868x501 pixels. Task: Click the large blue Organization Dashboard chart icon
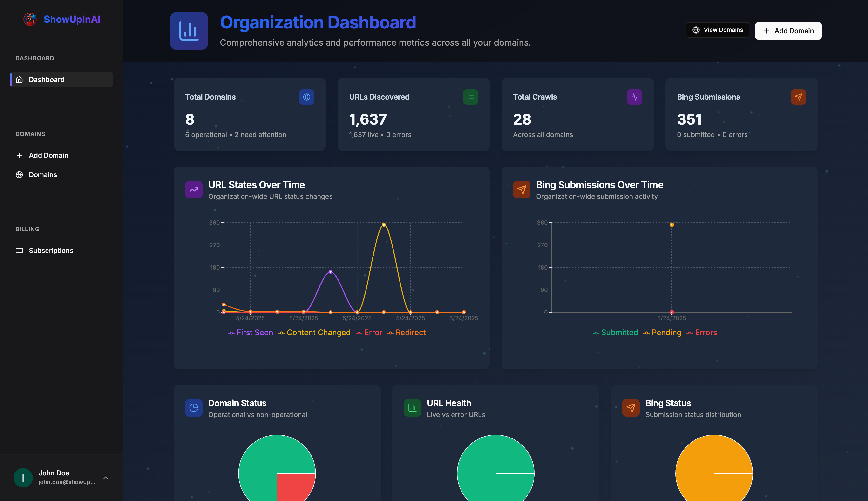[x=189, y=31]
